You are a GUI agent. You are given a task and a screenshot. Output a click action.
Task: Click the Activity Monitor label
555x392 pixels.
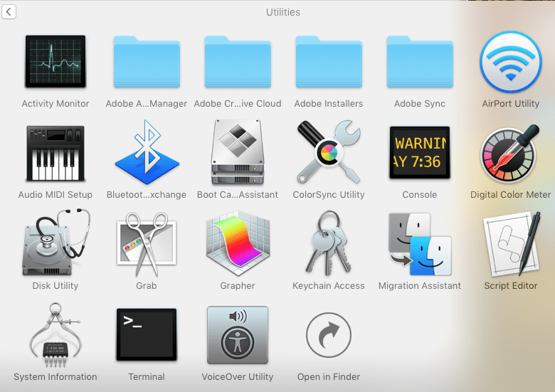pyautogui.click(x=55, y=104)
